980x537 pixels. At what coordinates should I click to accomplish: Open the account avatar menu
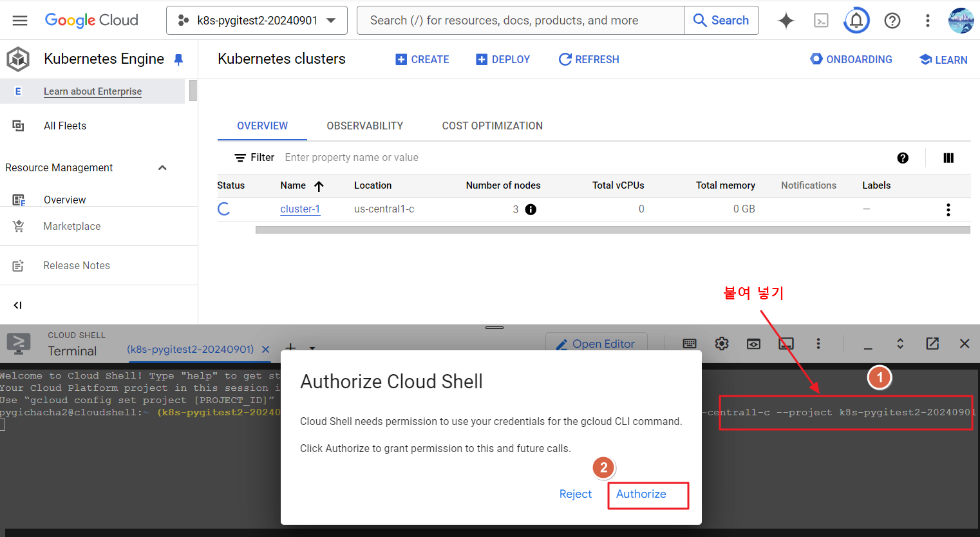961,21
